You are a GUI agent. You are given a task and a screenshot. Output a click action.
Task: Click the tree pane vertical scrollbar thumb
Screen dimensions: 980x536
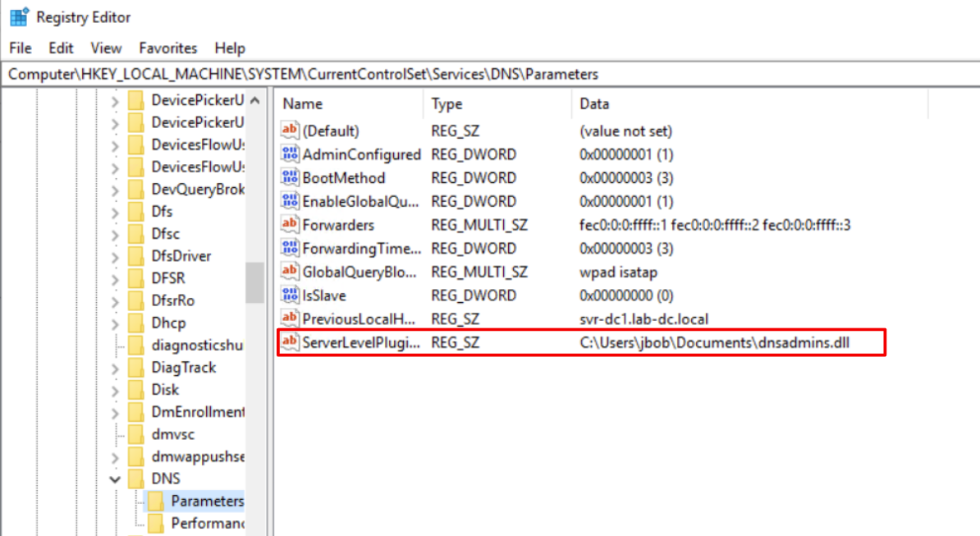[255, 282]
